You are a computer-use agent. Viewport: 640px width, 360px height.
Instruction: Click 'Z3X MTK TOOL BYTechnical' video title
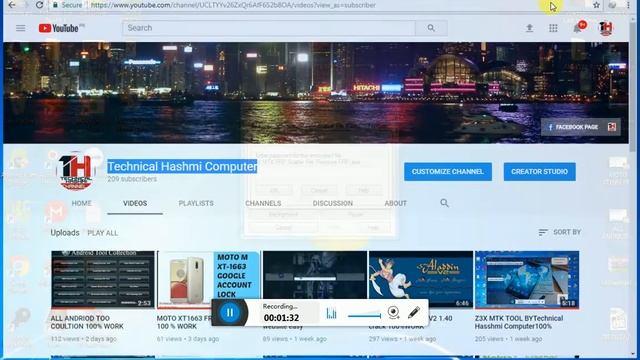click(x=519, y=322)
